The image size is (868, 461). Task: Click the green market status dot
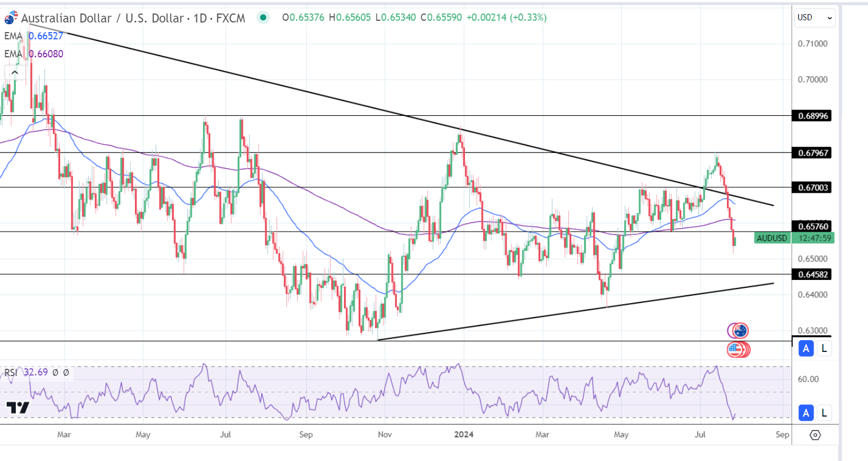[263, 17]
